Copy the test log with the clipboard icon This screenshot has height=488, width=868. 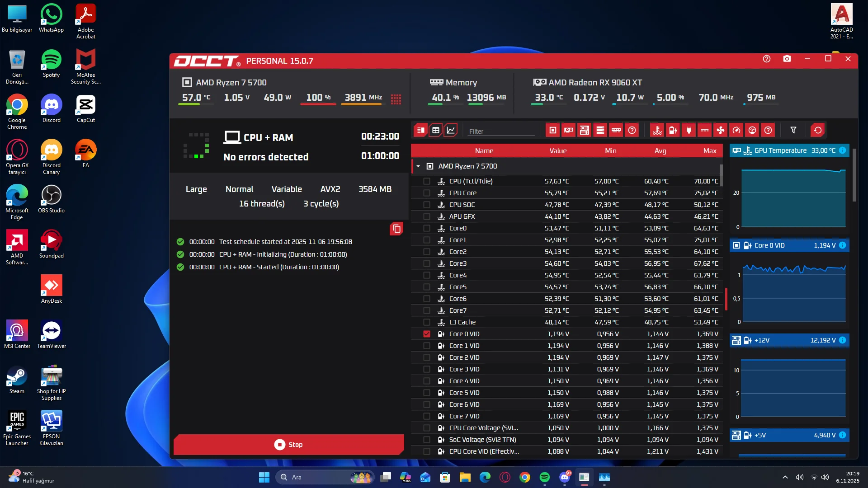pyautogui.click(x=396, y=229)
